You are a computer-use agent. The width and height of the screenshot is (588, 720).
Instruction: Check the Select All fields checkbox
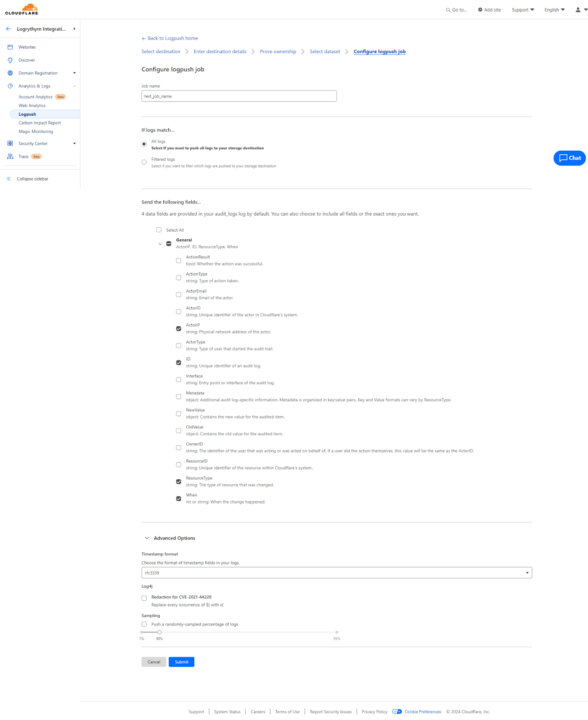click(159, 230)
